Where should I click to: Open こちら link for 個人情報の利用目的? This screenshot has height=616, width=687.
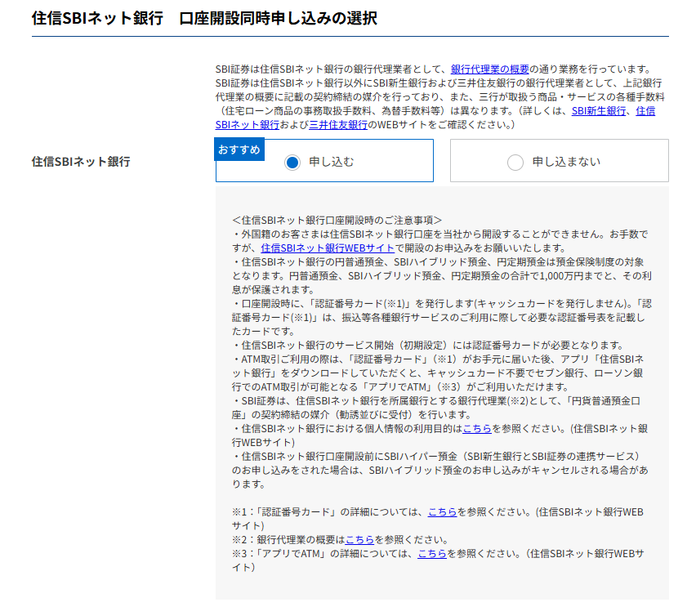477,428
